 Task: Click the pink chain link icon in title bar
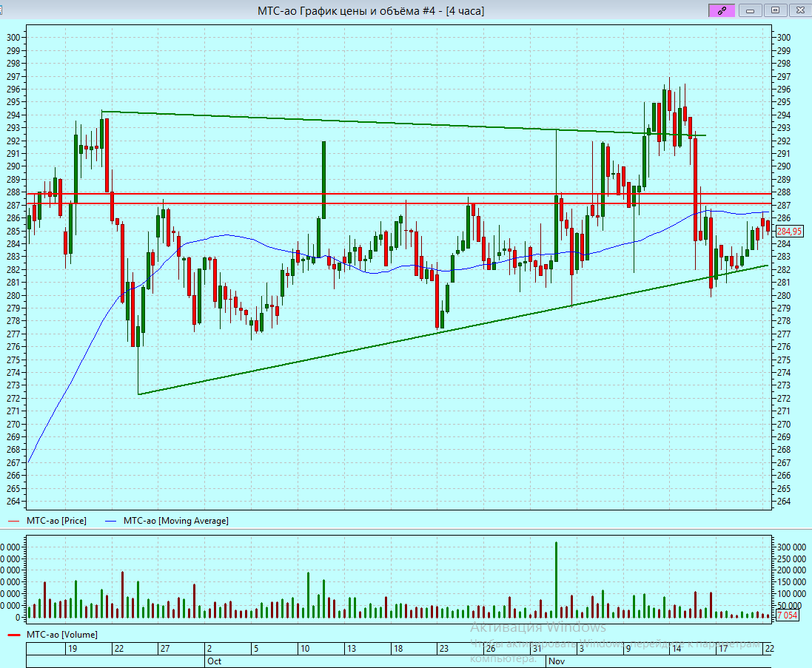(722, 10)
